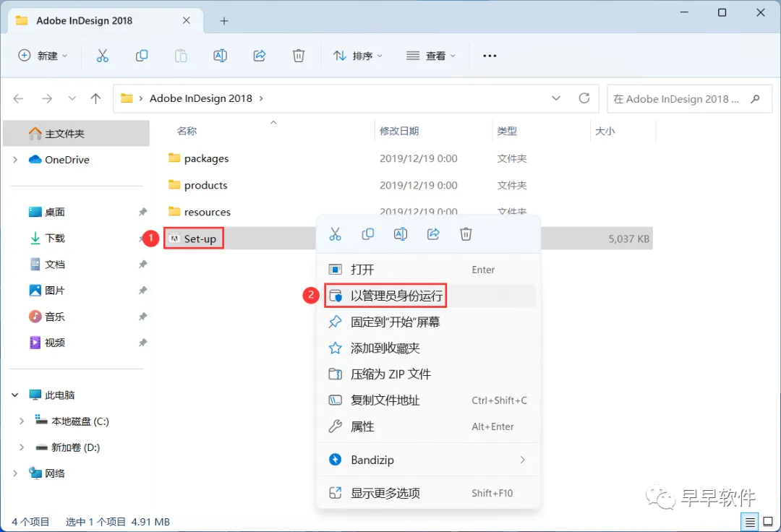Image resolution: width=781 pixels, height=532 pixels.
Task: Click Rename icon in context menu
Action: point(401,234)
